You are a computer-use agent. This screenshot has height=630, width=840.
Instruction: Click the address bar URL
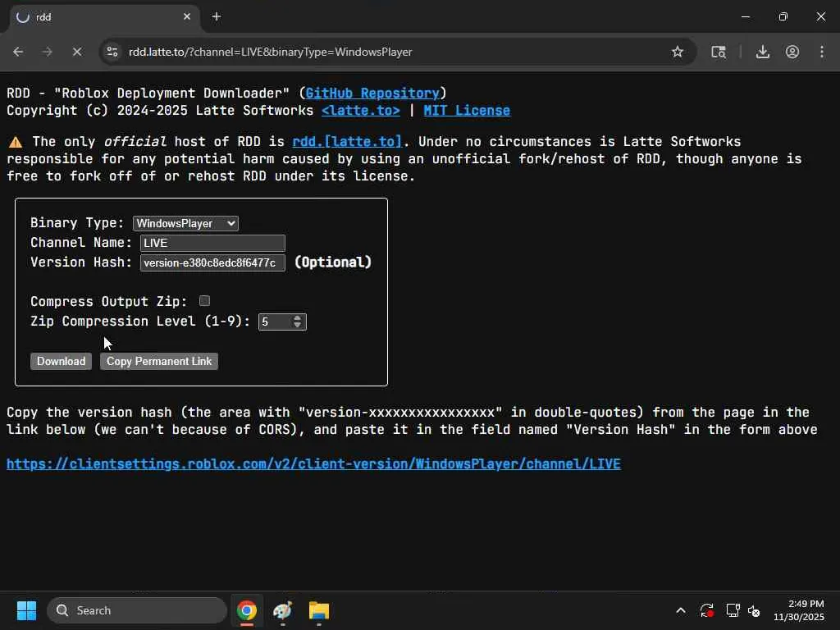tap(271, 52)
